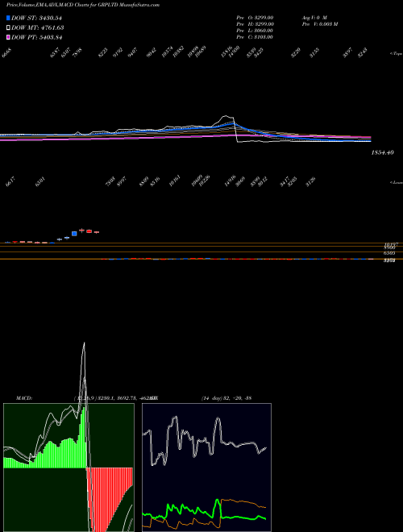Click the blue DOW ST legend swatch
The image size is (403, 532).
pyautogui.click(x=9, y=18)
